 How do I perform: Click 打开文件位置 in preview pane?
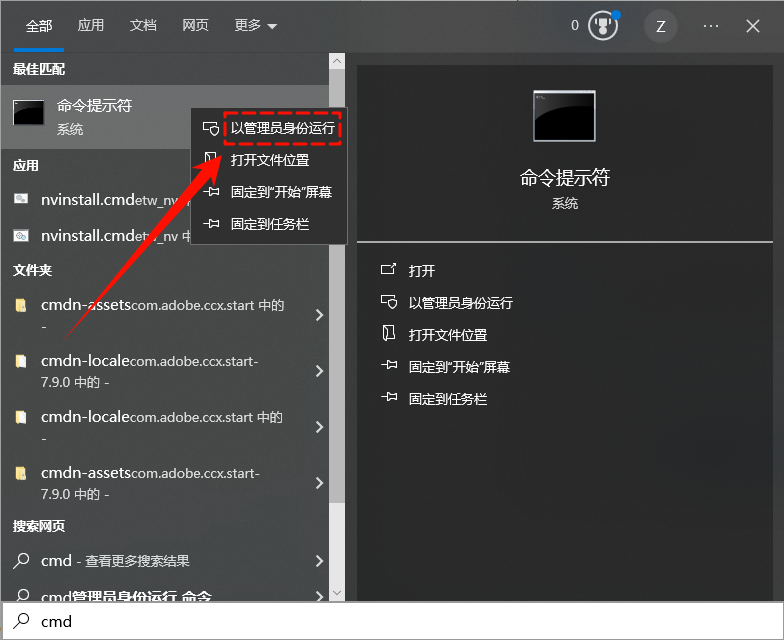pyautogui.click(x=448, y=335)
